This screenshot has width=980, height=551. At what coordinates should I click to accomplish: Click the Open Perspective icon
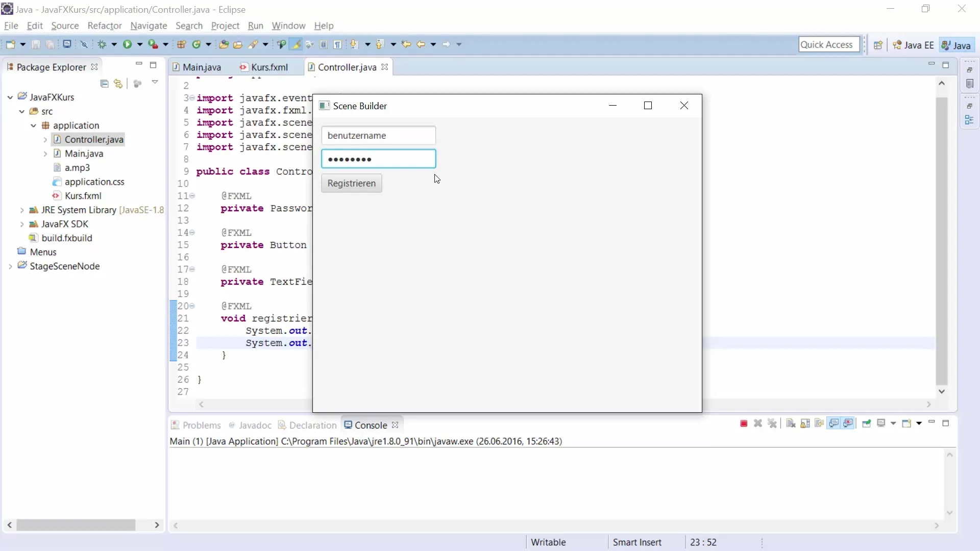pyautogui.click(x=878, y=45)
